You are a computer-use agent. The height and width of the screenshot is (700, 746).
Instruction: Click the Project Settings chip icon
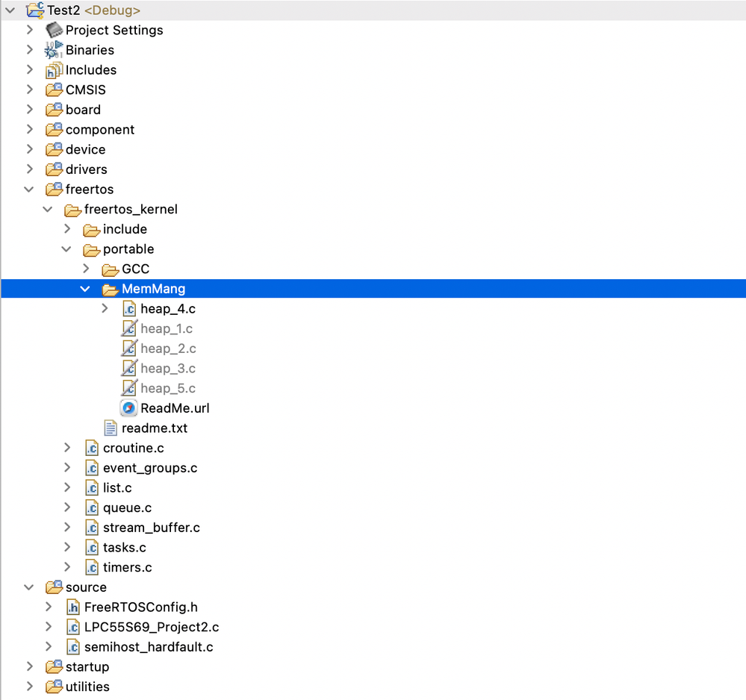(54, 30)
